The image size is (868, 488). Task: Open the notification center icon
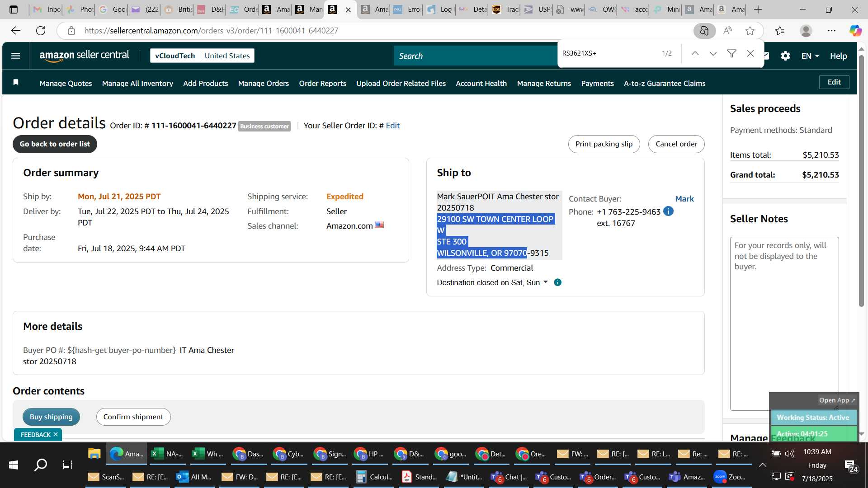[x=851, y=465]
